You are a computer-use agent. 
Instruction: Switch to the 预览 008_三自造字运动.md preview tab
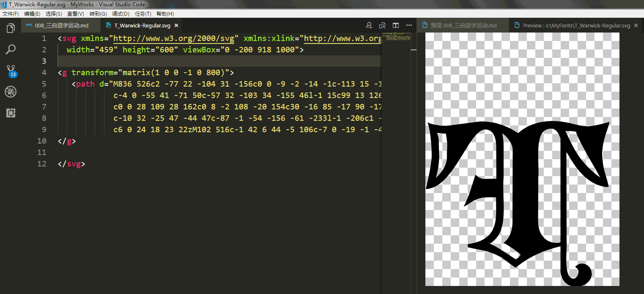point(463,25)
